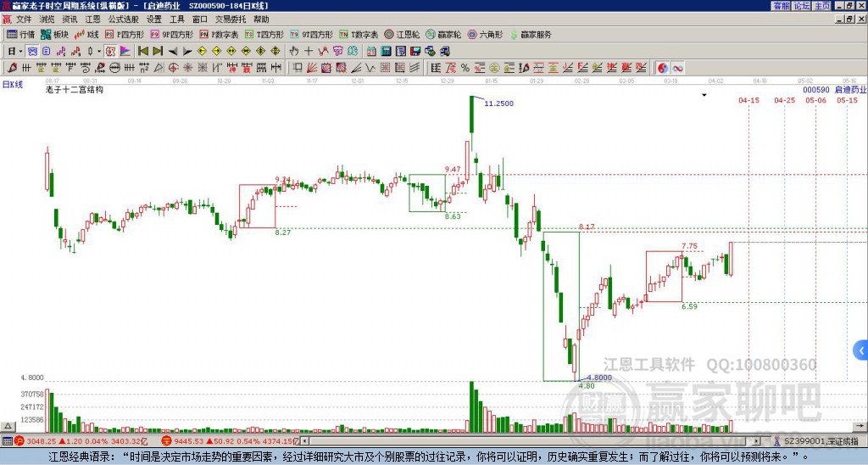Select the red pencil drawing tool
Viewport: 868px width, 465px height.
coord(12,68)
